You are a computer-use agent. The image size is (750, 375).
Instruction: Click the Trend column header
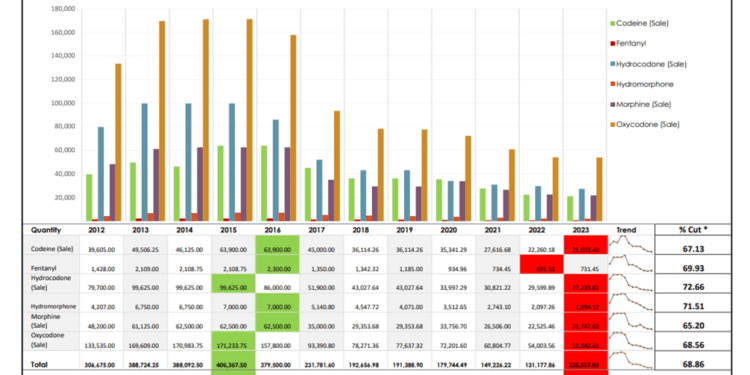point(627,230)
